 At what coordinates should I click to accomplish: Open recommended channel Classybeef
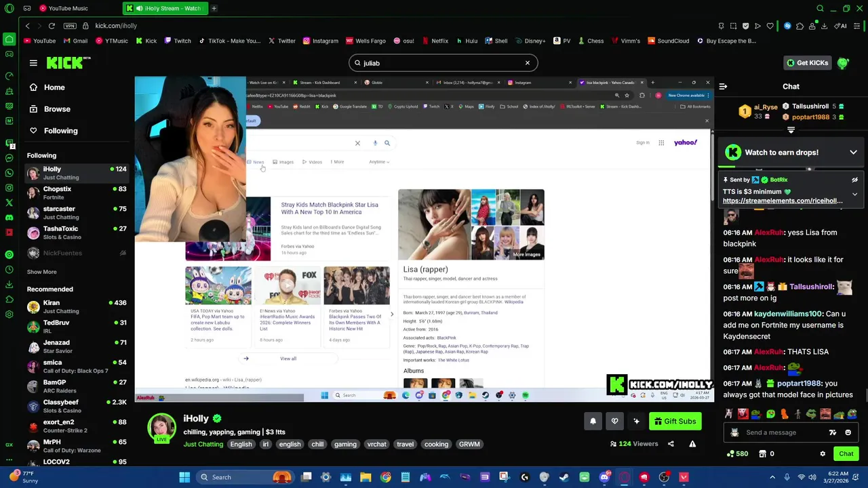76,406
